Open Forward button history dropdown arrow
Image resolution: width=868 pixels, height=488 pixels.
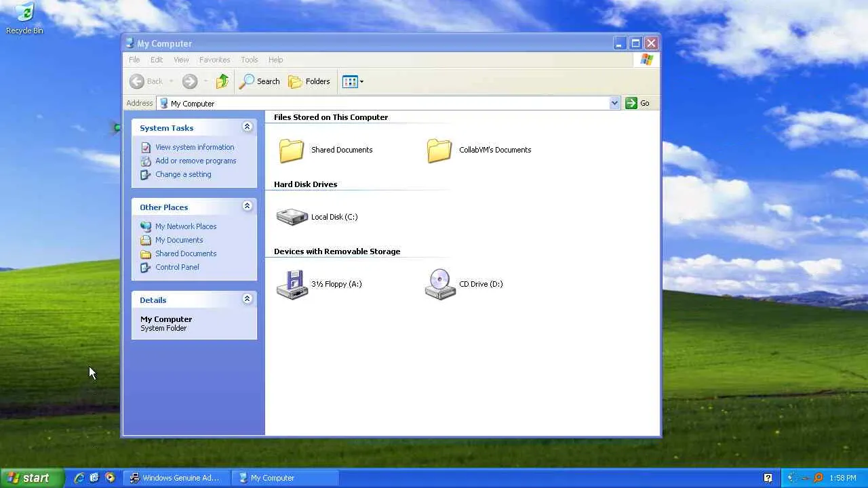[205, 81]
